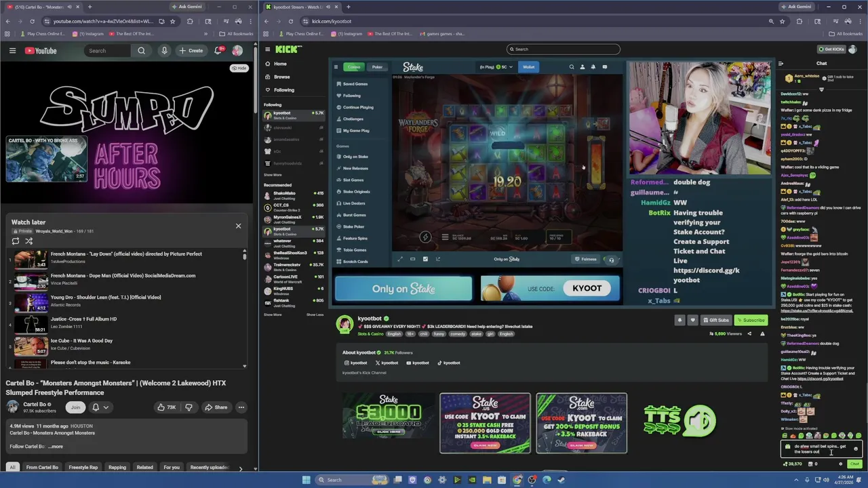
Task: Open more actions ellipsis under video
Action: (241, 407)
